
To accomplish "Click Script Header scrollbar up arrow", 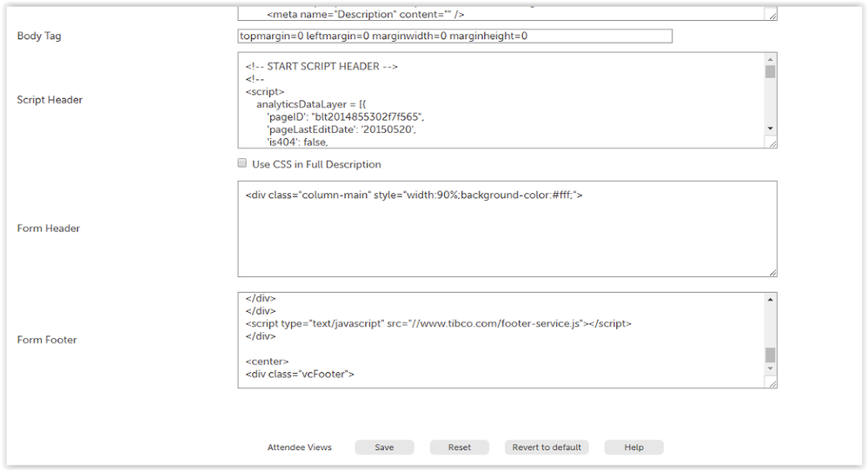I will (x=770, y=59).
